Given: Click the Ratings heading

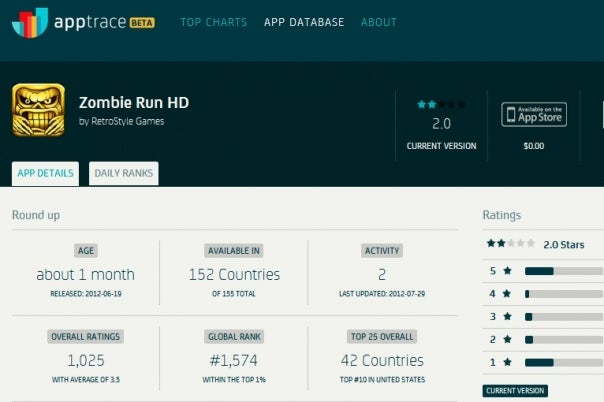Looking at the screenshot, I should (x=502, y=215).
